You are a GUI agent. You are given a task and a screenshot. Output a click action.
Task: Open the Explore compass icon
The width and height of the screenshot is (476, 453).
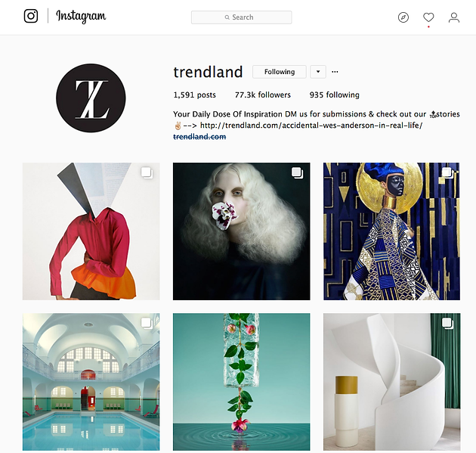[x=403, y=17]
